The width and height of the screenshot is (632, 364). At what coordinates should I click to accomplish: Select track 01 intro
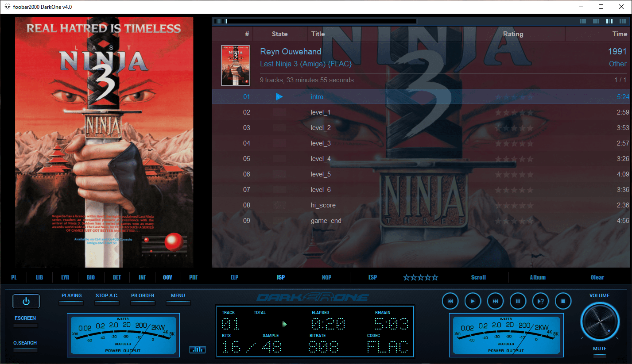pyautogui.click(x=420, y=97)
